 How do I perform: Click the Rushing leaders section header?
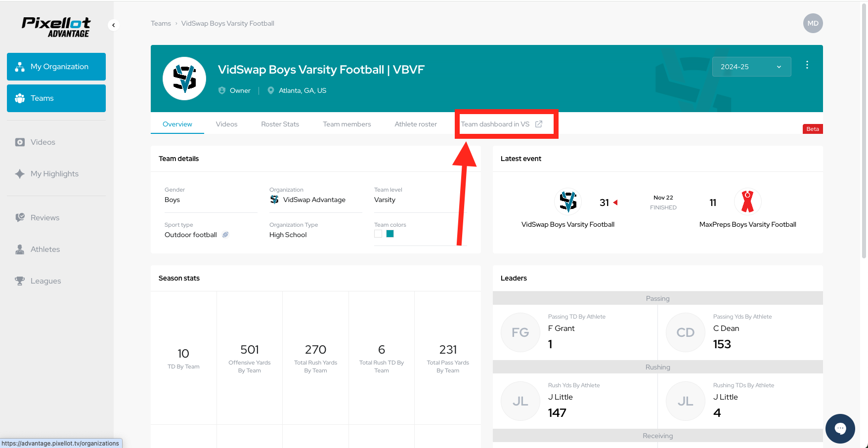[658, 367]
